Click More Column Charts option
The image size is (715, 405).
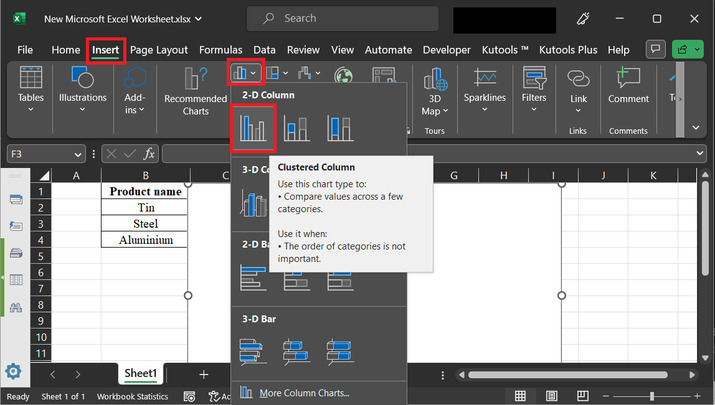coord(303,393)
